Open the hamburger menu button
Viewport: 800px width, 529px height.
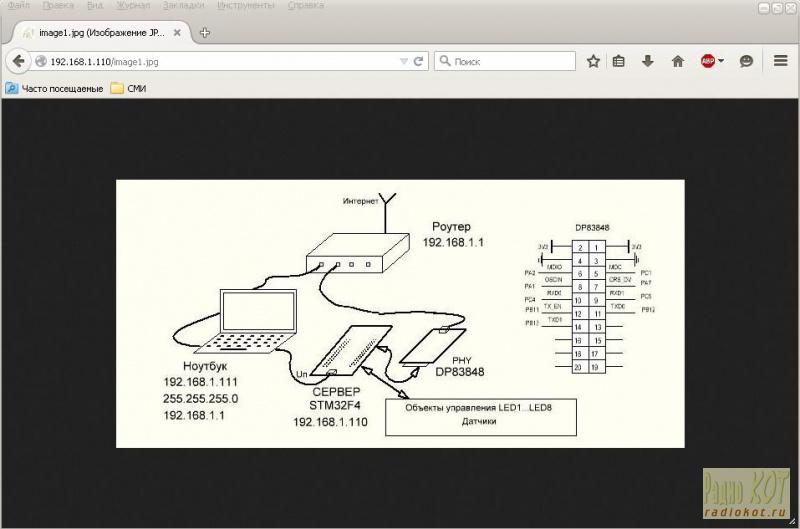coord(781,61)
